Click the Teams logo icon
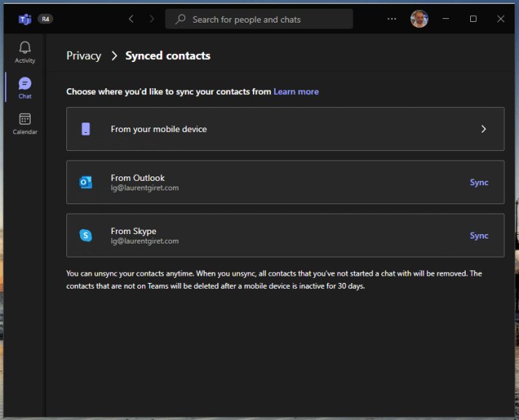 click(x=26, y=19)
